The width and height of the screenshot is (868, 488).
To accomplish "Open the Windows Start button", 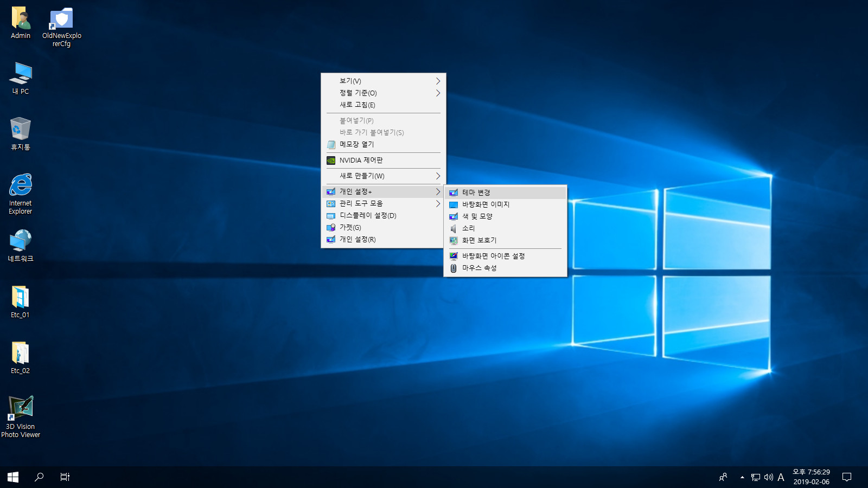I will point(13,477).
